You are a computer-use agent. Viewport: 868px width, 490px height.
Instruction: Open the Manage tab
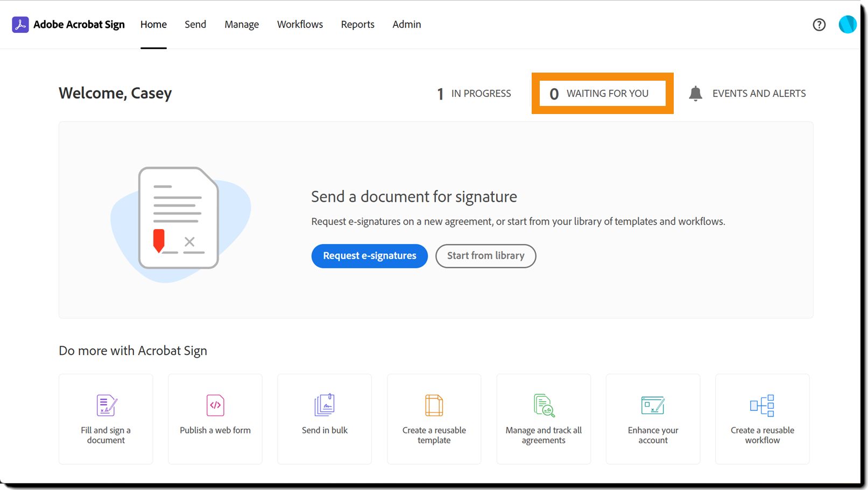242,25
